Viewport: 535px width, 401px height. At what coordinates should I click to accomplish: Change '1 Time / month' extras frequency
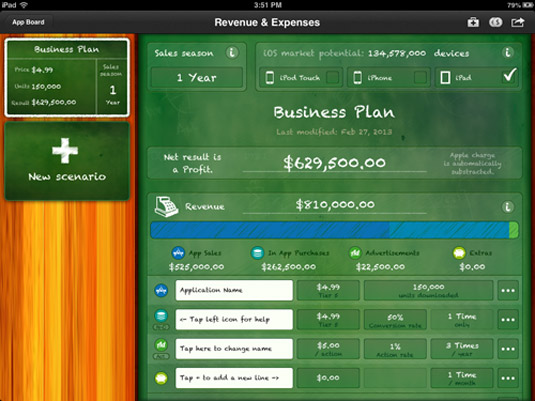tap(462, 378)
